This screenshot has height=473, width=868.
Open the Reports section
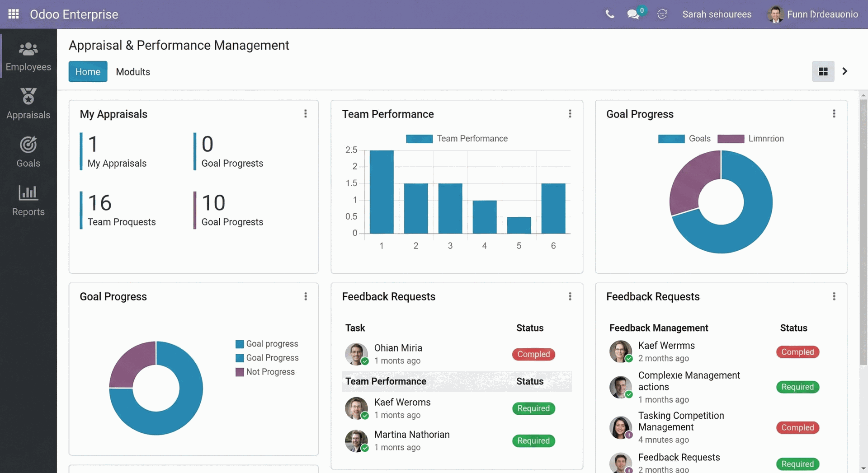point(28,201)
